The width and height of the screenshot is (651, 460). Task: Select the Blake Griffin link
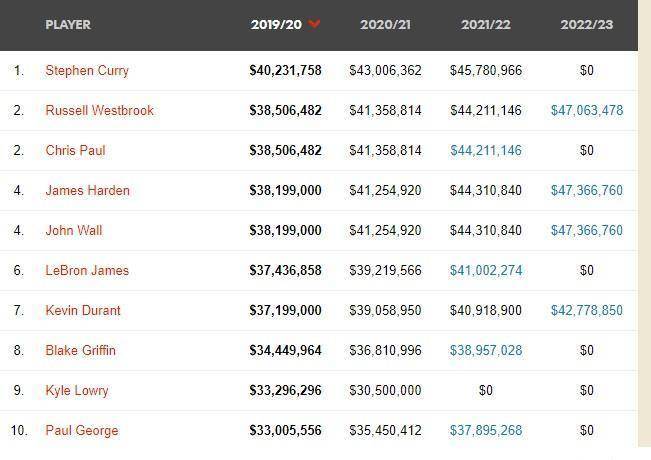pos(81,350)
